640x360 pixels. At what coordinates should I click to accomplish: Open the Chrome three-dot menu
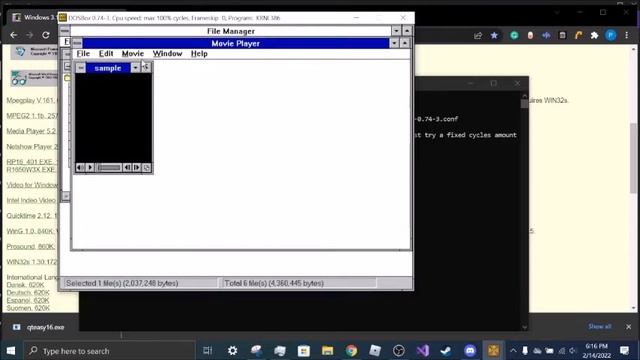(627, 36)
